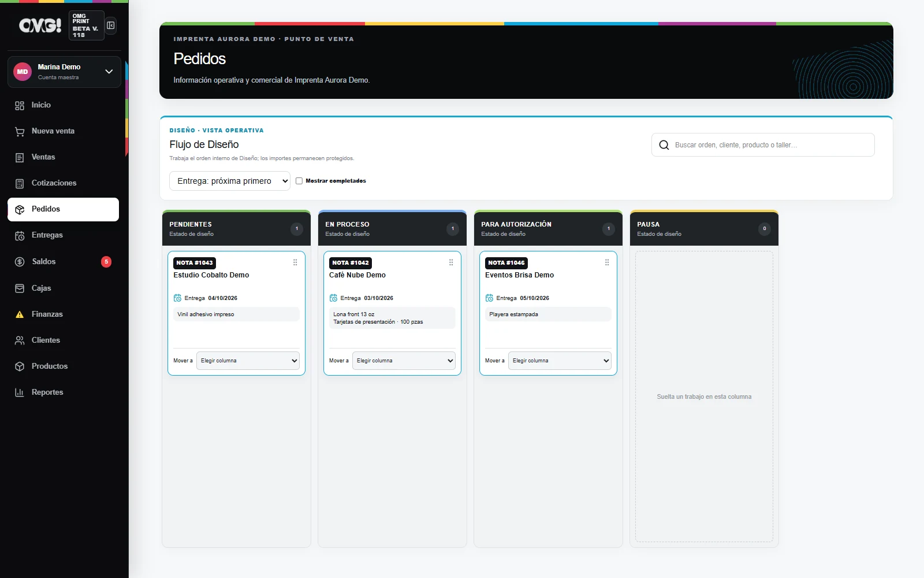Click the Clientes people icon
Image resolution: width=924 pixels, height=578 pixels.
(20, 340)
